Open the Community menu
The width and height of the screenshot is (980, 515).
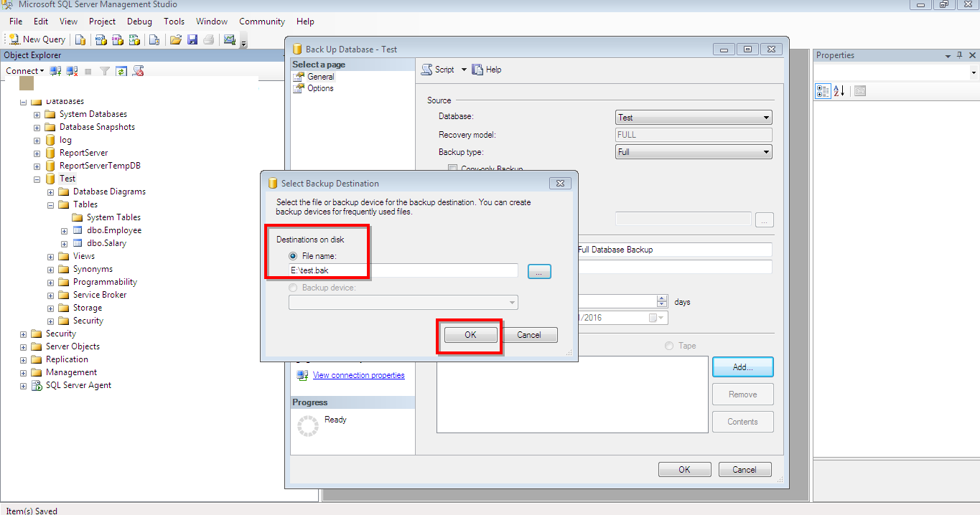pyautogui.click(x=262, y=22)
